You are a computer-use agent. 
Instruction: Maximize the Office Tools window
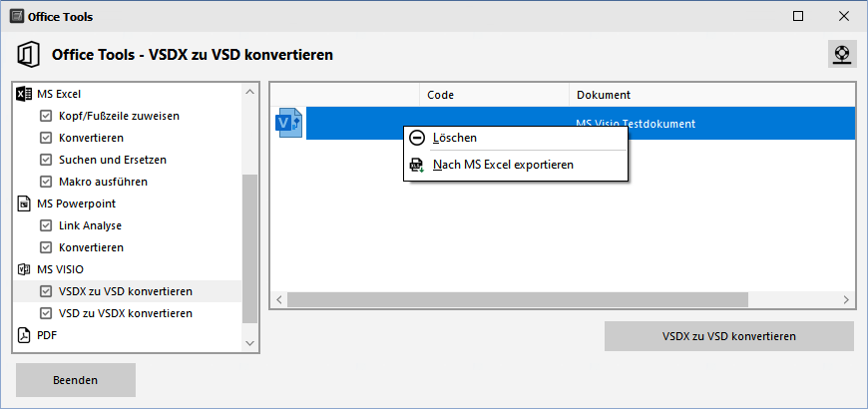798,16
